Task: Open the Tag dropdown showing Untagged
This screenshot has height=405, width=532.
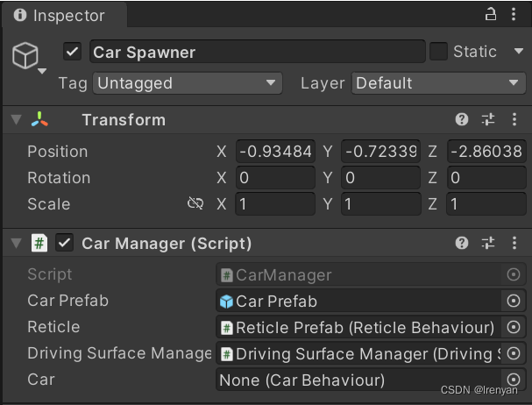Action: coord(186,83)
